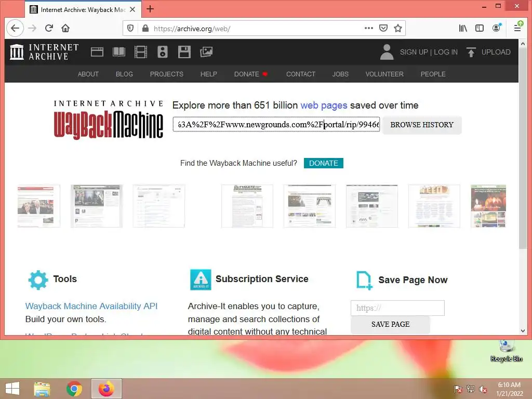Screen dimensions: 532x399
Task: Click the SAVE PAGE button
Action: (391, 324)
